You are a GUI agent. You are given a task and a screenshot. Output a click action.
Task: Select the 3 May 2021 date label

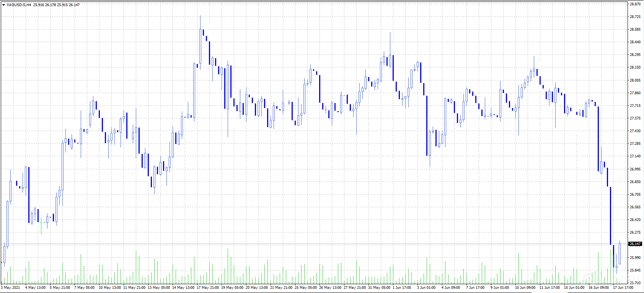(x=11, y=288)
